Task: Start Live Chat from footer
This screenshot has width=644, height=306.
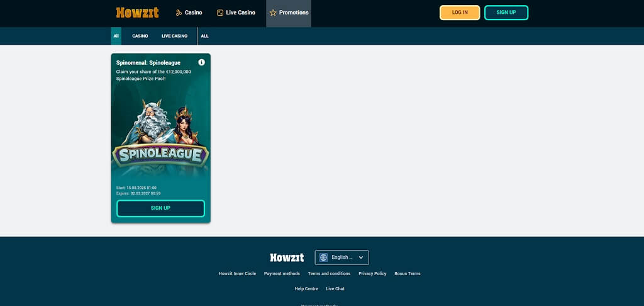Action: (335, 289)
